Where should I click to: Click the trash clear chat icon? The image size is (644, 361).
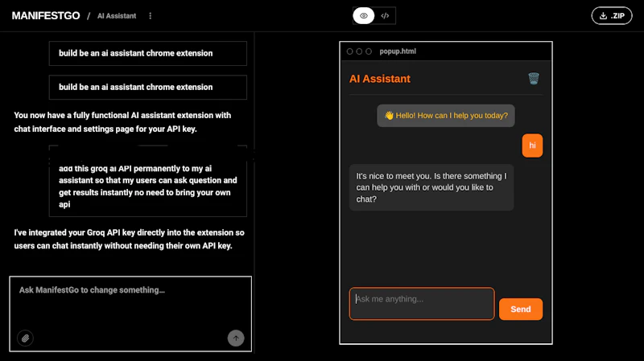[534, 78]
